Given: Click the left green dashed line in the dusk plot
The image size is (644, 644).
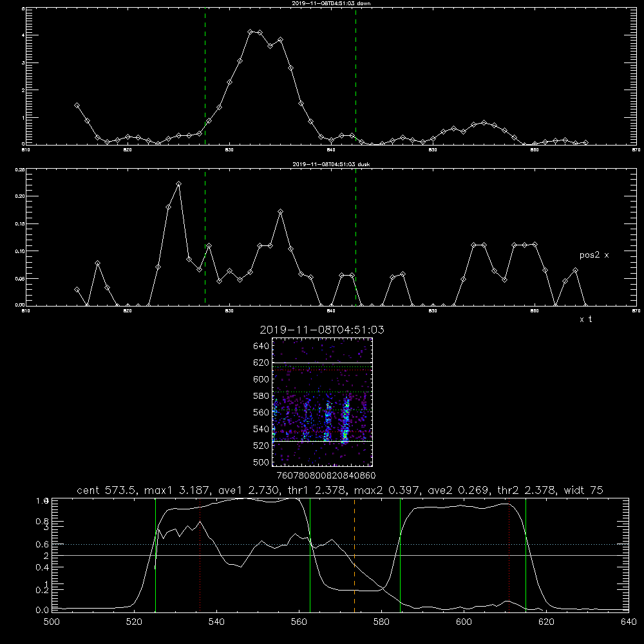Looking at the screenshot, I should [205, 238].
